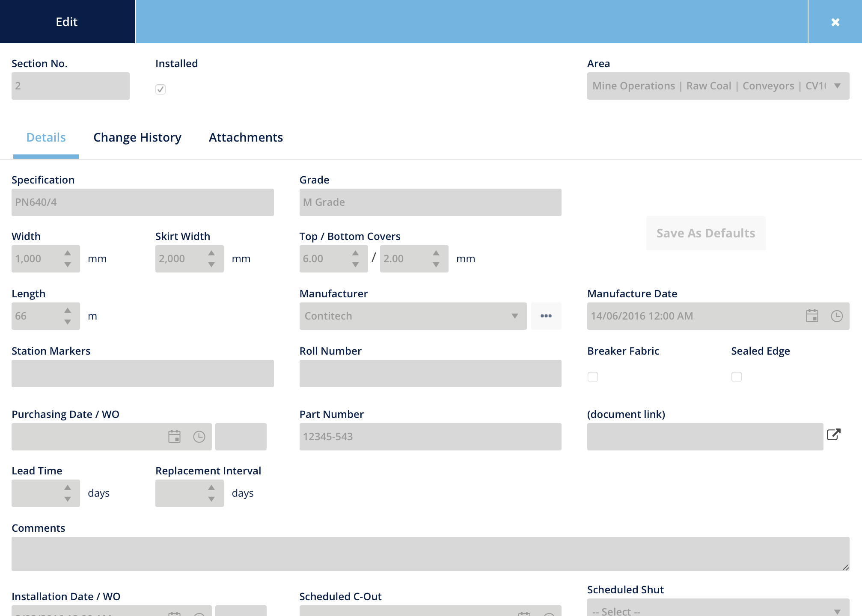Grab the Comments resize handle
This screenshot has height=616, width=862.
[846, 567]
